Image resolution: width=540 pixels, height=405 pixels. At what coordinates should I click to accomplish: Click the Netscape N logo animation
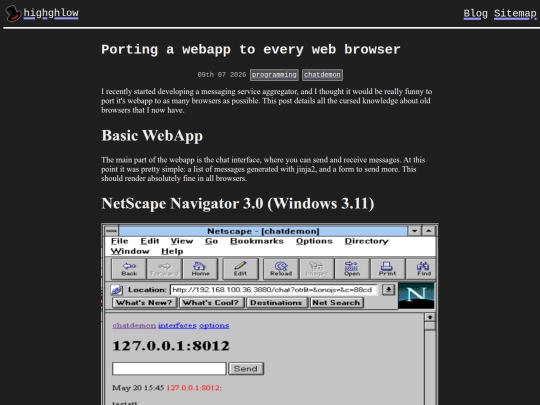click(416, 295)
